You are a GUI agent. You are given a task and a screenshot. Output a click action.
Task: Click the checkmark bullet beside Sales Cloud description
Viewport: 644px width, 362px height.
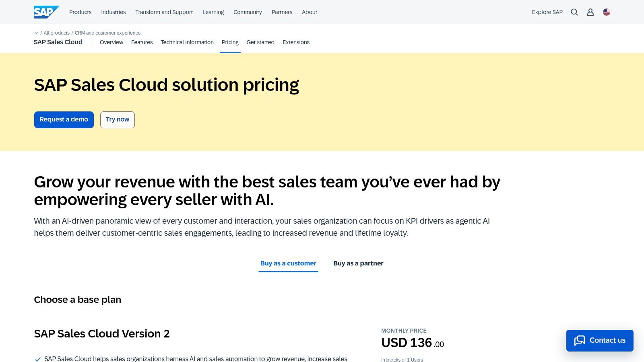pyautogui.click(x=37, y=358)
